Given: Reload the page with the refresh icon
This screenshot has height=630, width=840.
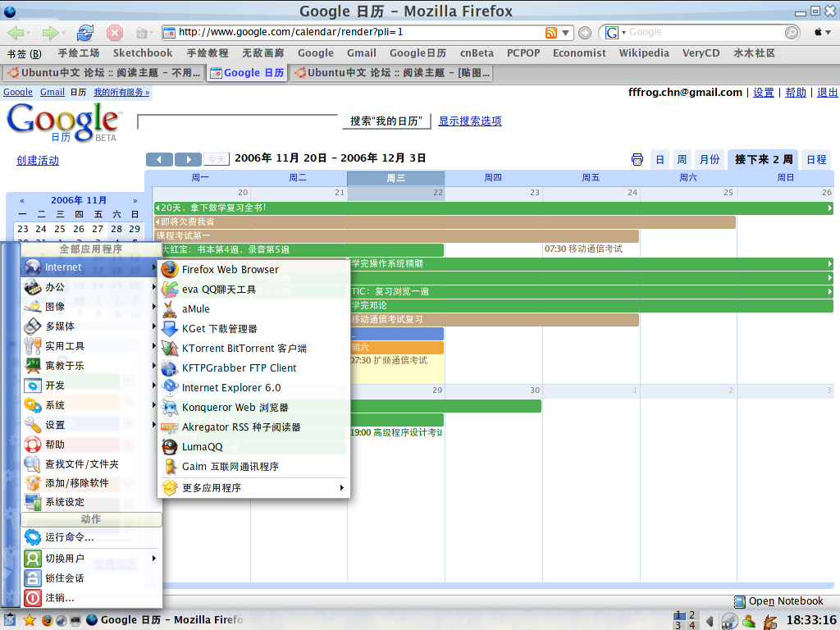Looking at the screenshot, I should click(x=84, y=33).
